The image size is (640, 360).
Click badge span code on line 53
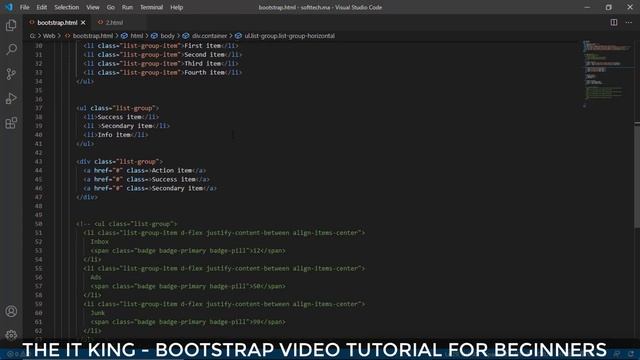188,251
